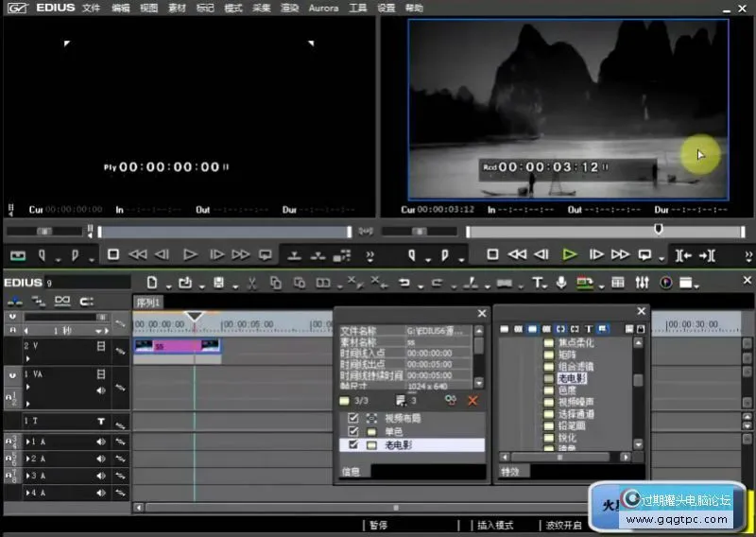Uncheck the 视频布局 effect checkbox

[353, 418]
